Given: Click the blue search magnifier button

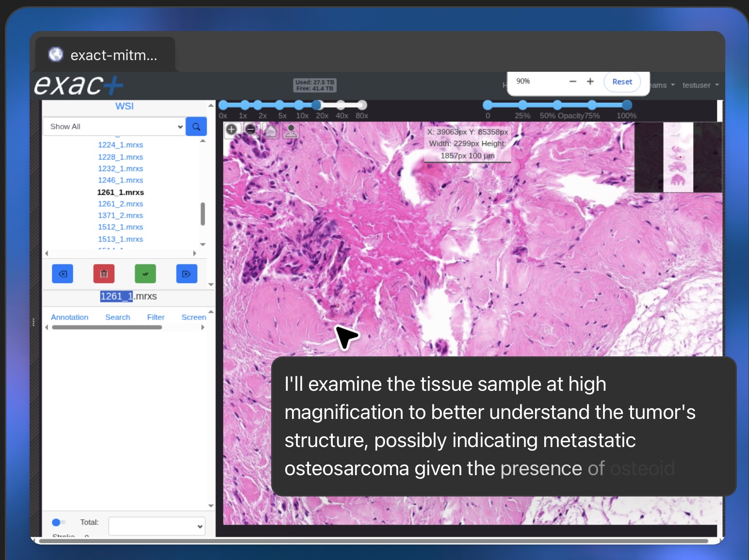Looking at the screenshot, I should (196, 127).
